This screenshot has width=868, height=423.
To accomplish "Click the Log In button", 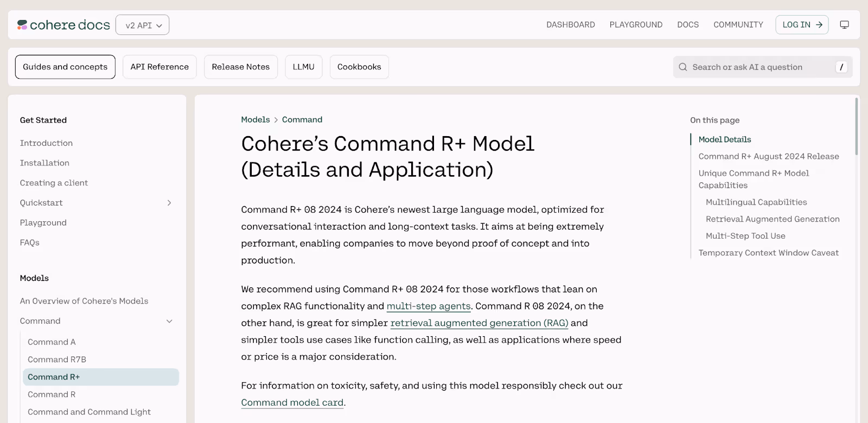I will [x=802, y=25].
